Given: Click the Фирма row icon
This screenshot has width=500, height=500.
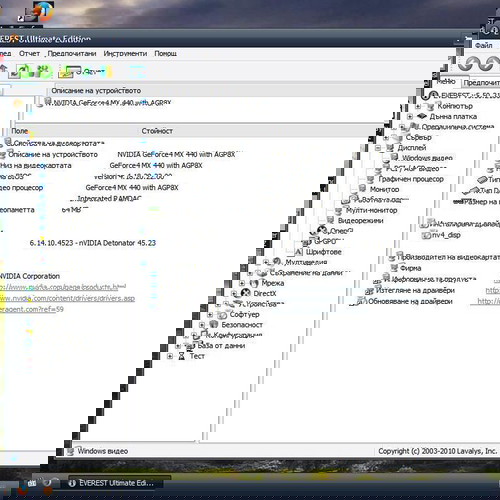Looking at the screenshot, I should pos(394,268).
